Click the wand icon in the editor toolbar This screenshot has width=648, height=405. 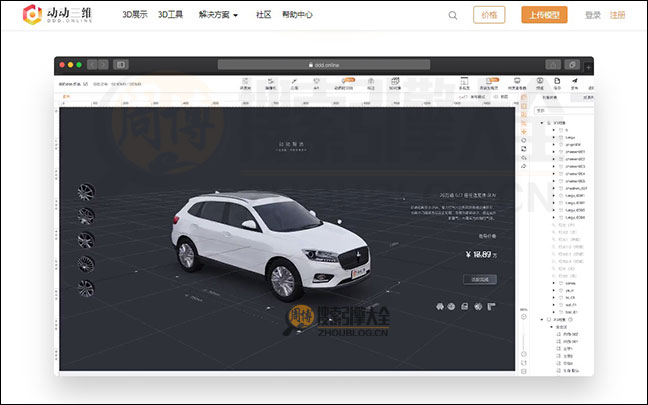coord(294,83)
